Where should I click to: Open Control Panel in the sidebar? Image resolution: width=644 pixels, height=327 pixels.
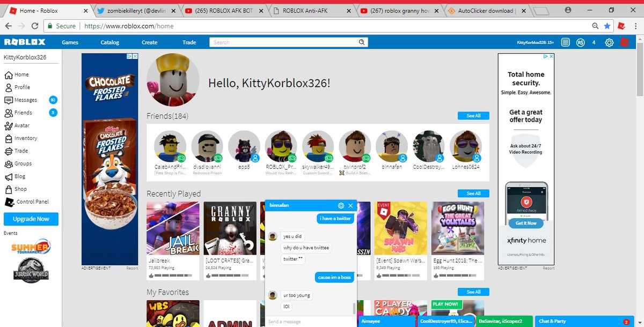pyautogui.click(x=26, y=202)
